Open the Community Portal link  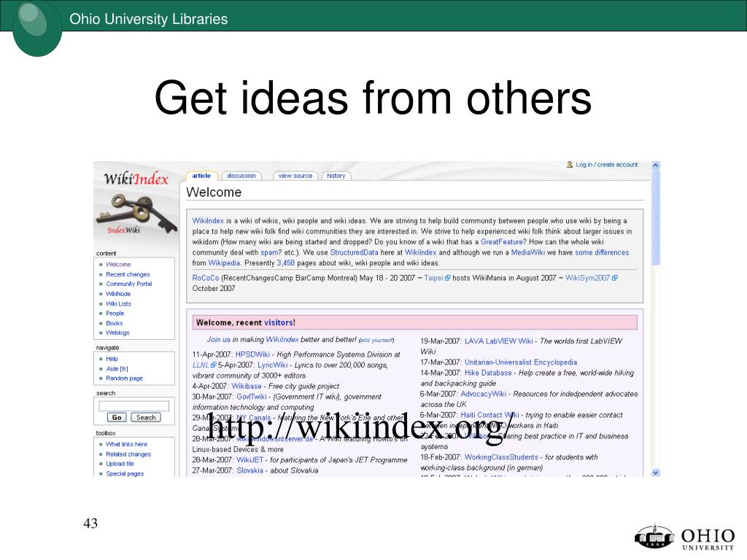coord(128,284)
